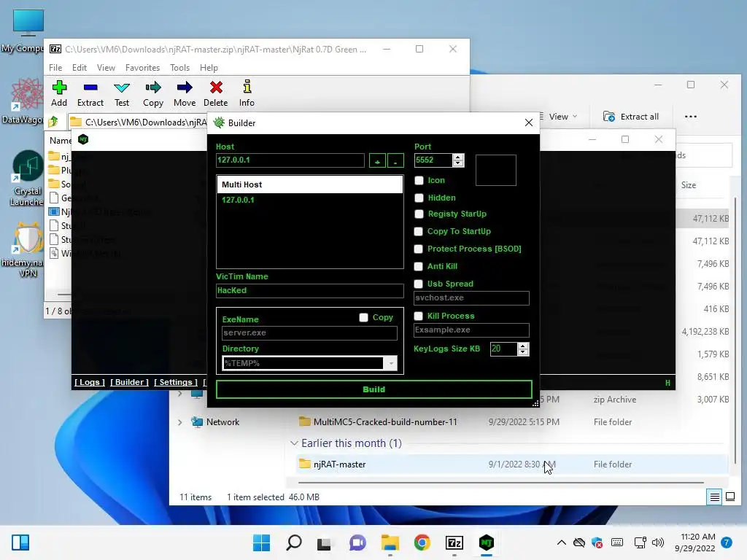
Task: Switch to details view in Explorer status bar
Action: pyautogui.click(x=715, y=497)
